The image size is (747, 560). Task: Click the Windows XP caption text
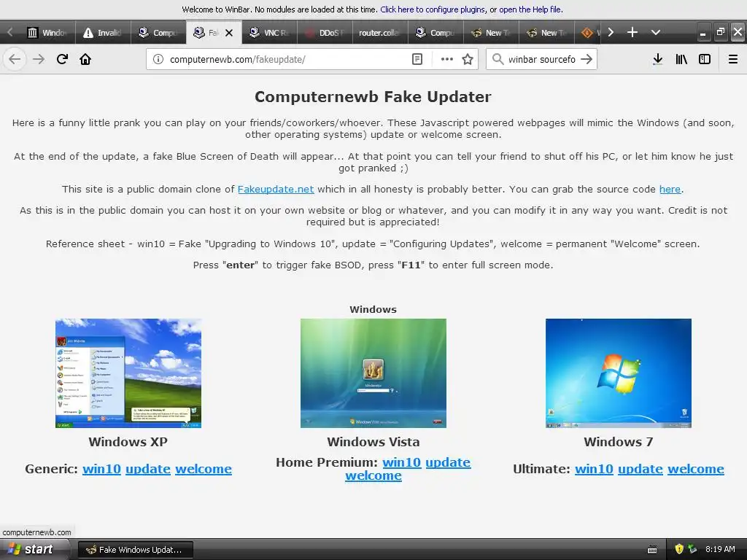(128, 442)
